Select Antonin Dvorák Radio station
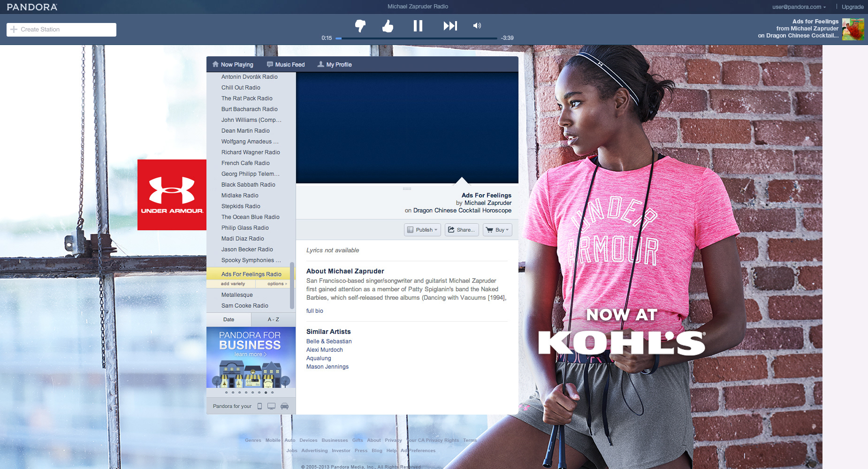The image size is (868, 469). [x=250, y=77]
